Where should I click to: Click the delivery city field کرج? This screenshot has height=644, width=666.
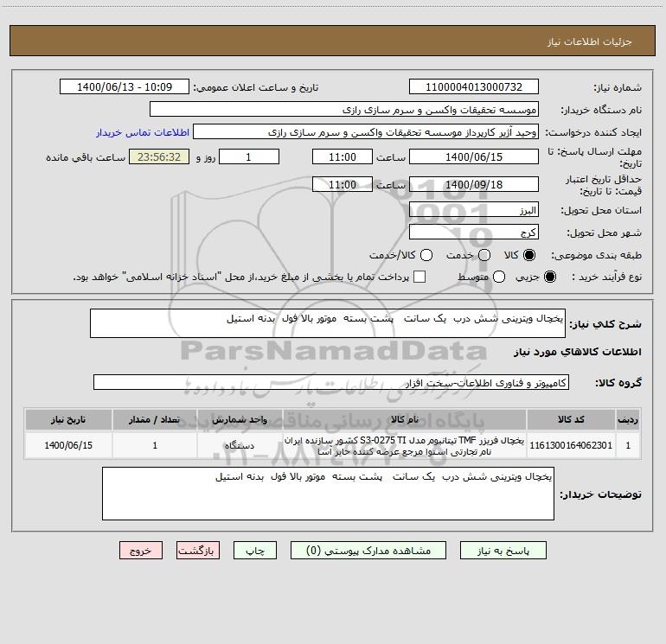pos(474,232)
